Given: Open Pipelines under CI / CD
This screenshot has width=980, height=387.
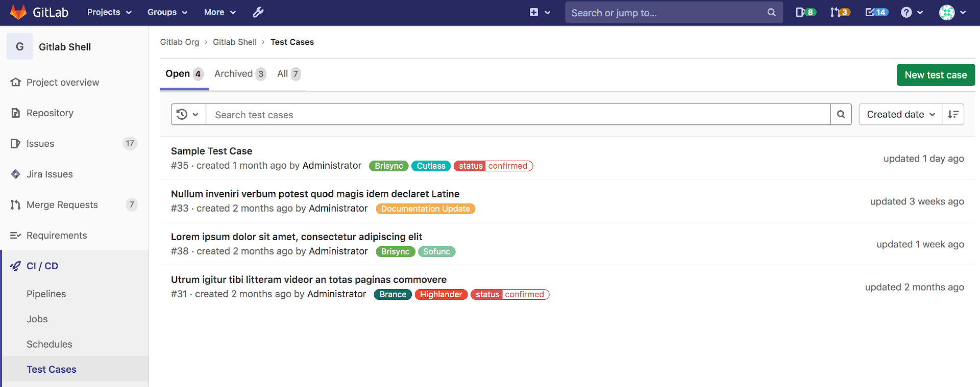Looking at the screenshot, I should (x=46, y=294).
